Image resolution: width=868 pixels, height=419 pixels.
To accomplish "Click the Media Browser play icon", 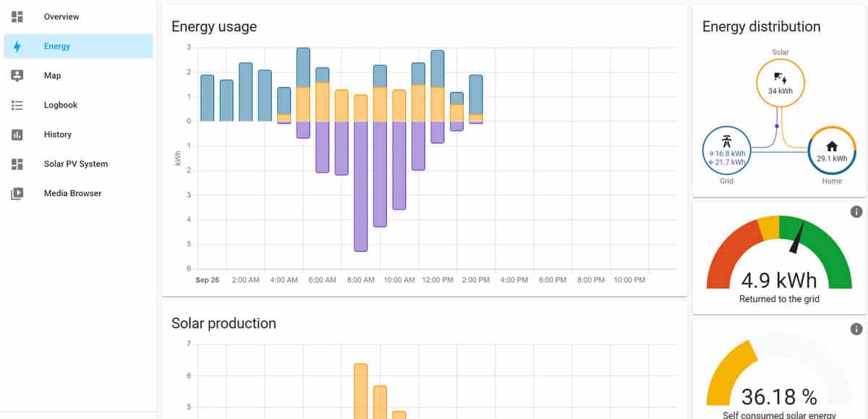I will click(x=17, y=193).
